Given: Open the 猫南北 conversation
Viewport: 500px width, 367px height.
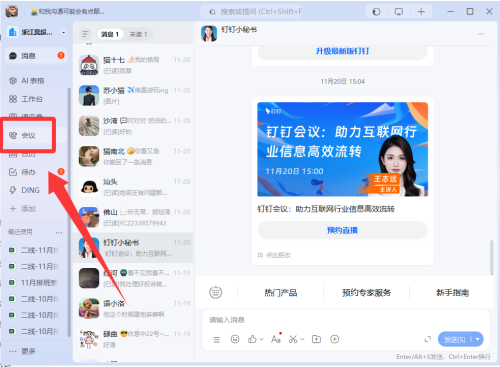Looking at the screenshot, I should [x=133, y=156].
